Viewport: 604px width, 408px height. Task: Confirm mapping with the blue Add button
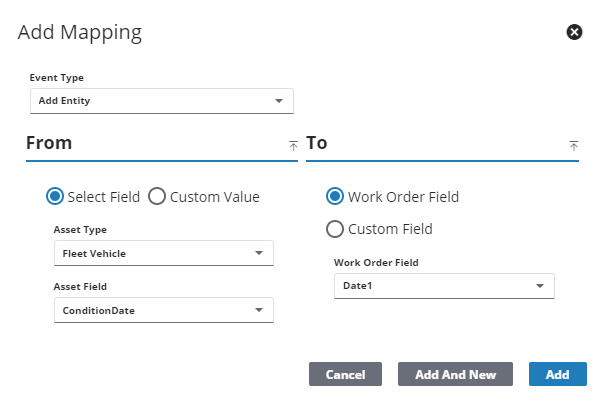click(x=557, y=374)
